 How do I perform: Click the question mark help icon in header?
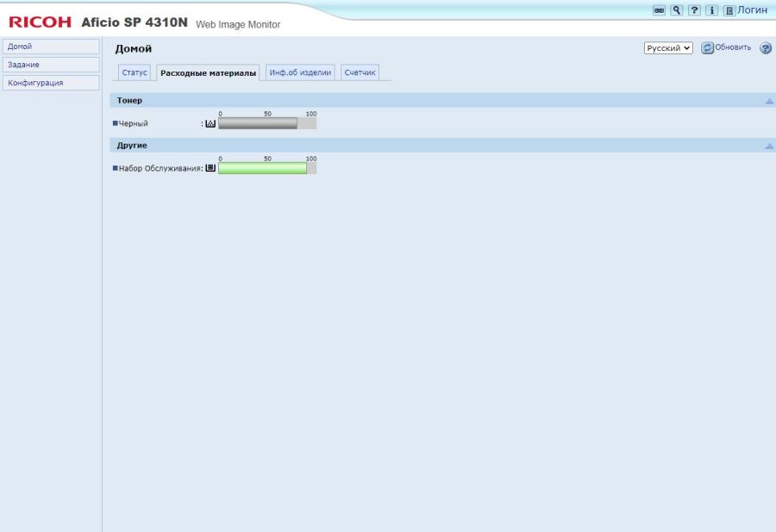(694, 10)
